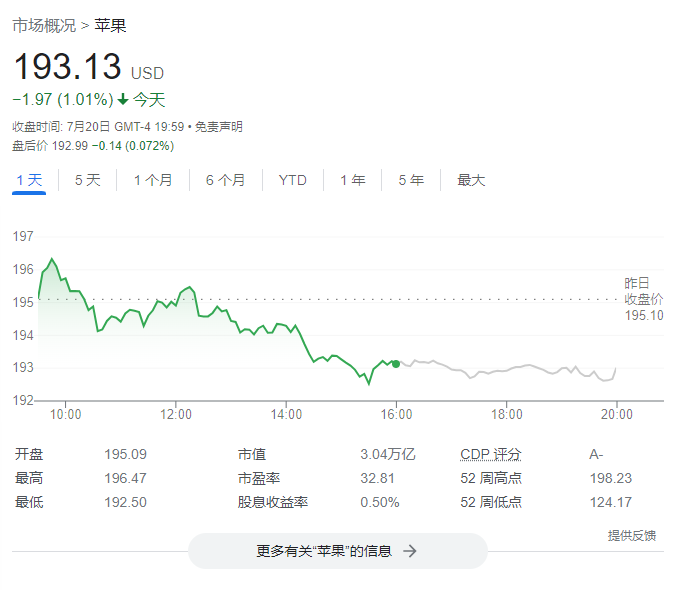Click 更多有关"苹果"的信息 button
This screenshot has height=590, width=698.
(x=337, y=551)
